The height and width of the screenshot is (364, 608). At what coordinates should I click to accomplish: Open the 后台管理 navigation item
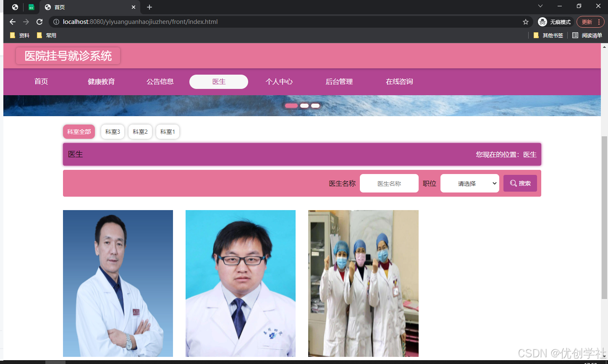click(x=339, y=82)
